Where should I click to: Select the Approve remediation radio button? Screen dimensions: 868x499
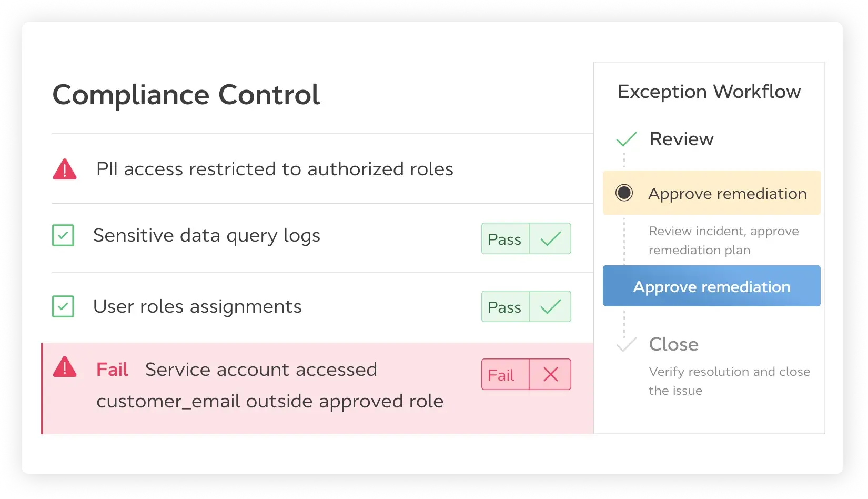(624, 193)
